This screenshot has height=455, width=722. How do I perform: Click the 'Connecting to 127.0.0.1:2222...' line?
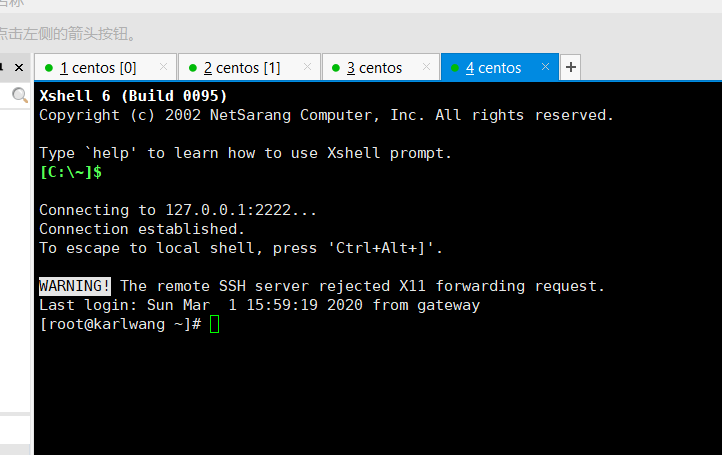point(178,210)
